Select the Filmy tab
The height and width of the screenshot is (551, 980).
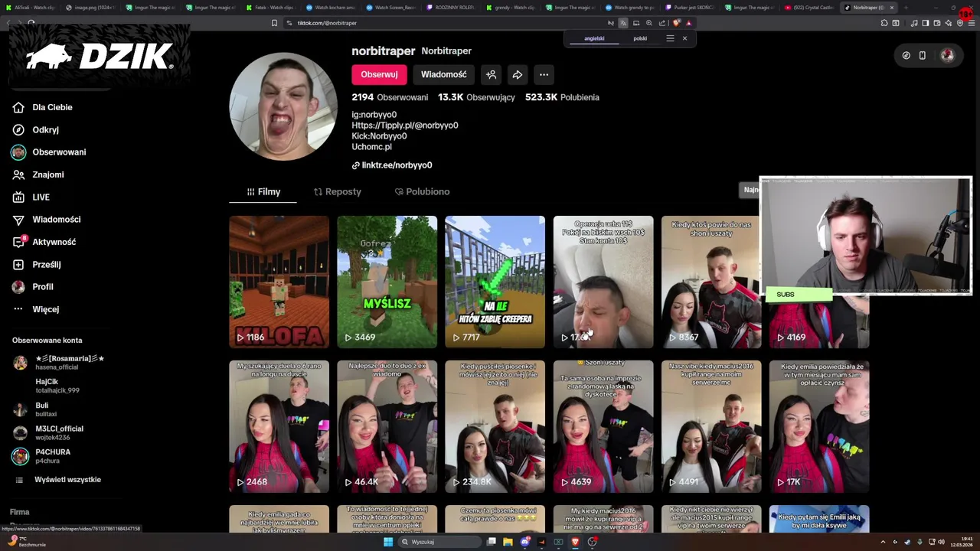pos(263,191)
